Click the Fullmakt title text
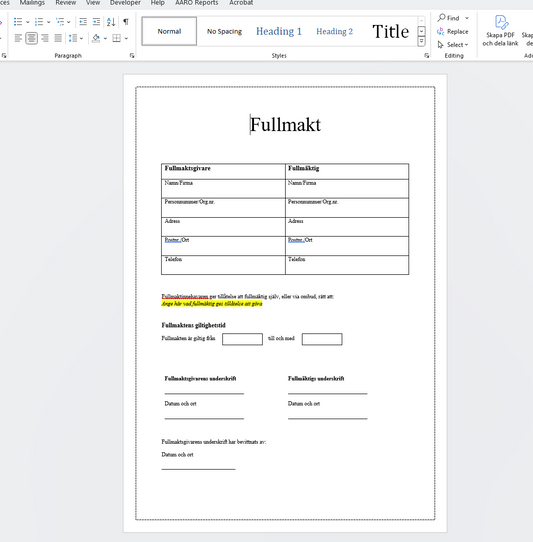This screenshot has width=533, height=542. 286,124
